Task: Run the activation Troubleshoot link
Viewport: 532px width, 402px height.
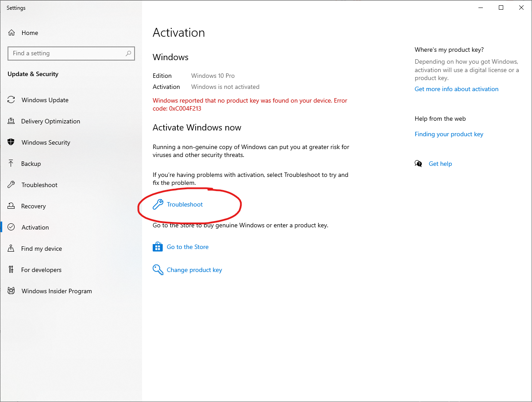Action: tap(185, 204)
